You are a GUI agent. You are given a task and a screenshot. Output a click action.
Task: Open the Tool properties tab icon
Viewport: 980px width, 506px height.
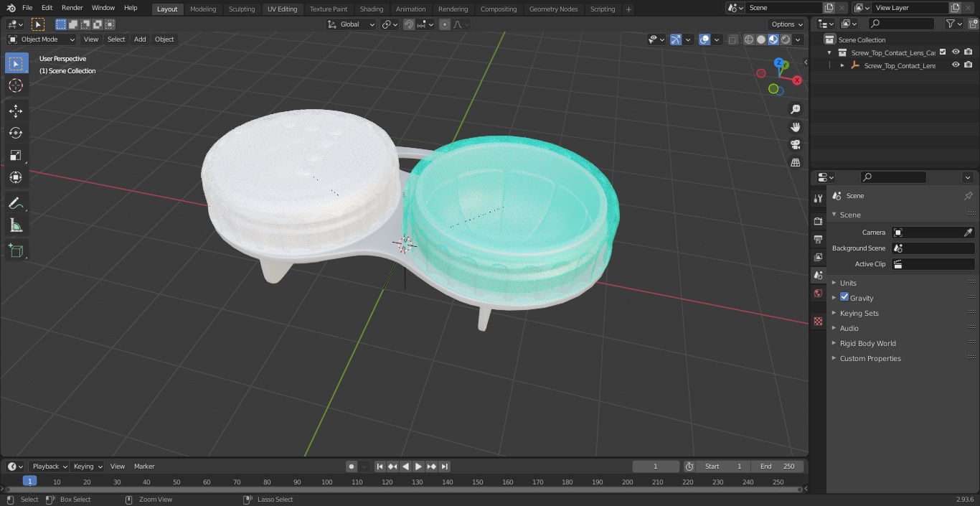coord(818,198)
